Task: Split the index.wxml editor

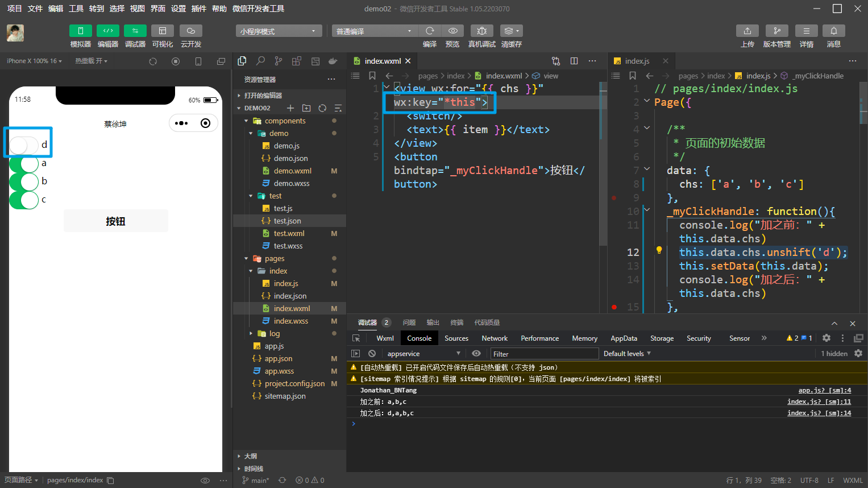Action: [x=574, y=61]
